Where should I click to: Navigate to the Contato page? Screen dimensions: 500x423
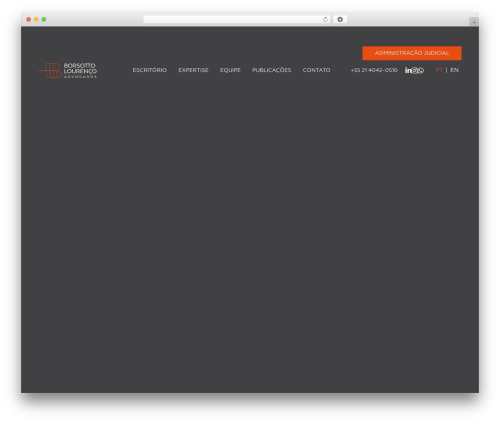pos(316,70)
